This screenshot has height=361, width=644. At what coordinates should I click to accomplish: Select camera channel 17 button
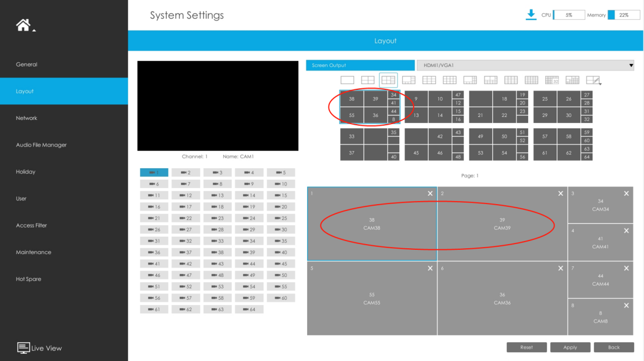pyautogui.click(x=186, y=207)
